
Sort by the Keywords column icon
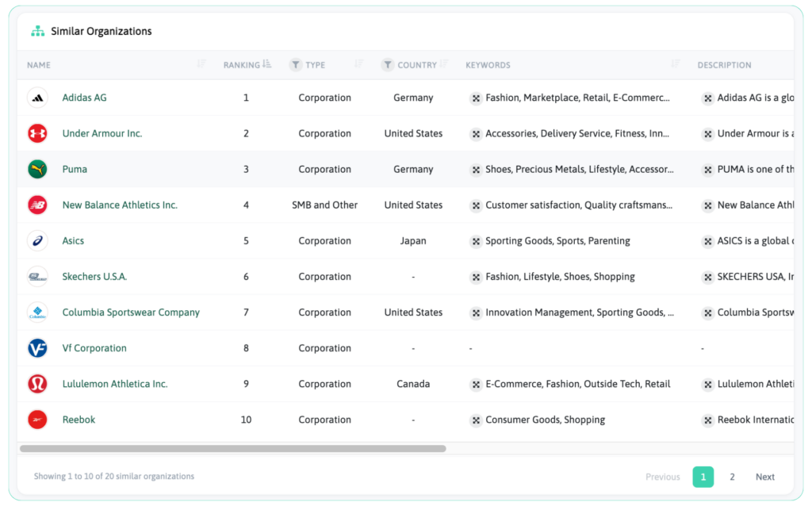point(676,64)
